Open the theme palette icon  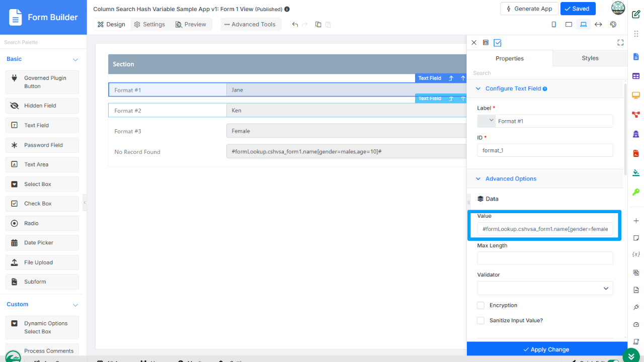click(613, 24)
